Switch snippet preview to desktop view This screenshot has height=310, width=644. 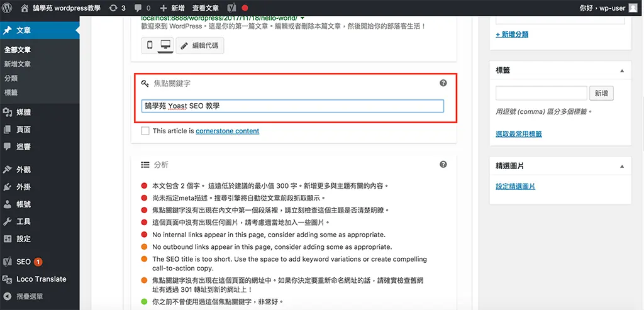(x=165, y=45)
